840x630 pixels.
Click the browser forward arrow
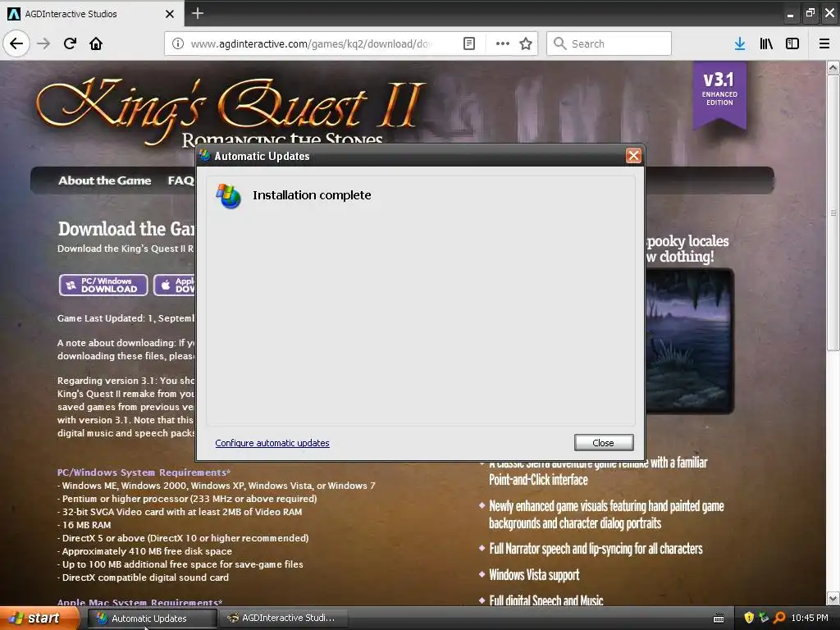(44, 43)
